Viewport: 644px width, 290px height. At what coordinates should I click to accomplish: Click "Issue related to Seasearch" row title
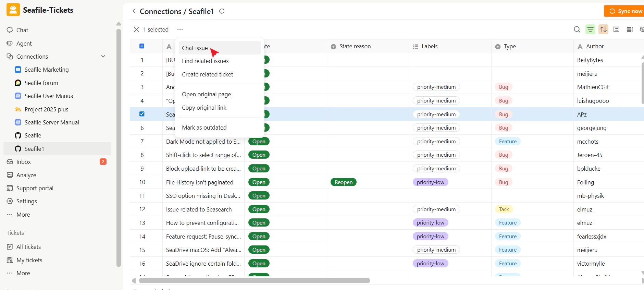pyautogui.click(x=199, y=209)
